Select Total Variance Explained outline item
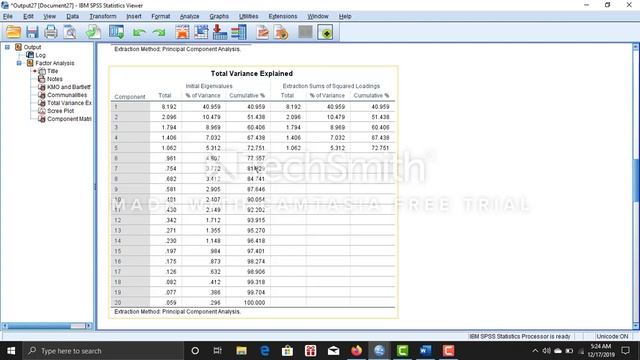The height and width of the screenshot is (360, 640). [x=69, y=103]
